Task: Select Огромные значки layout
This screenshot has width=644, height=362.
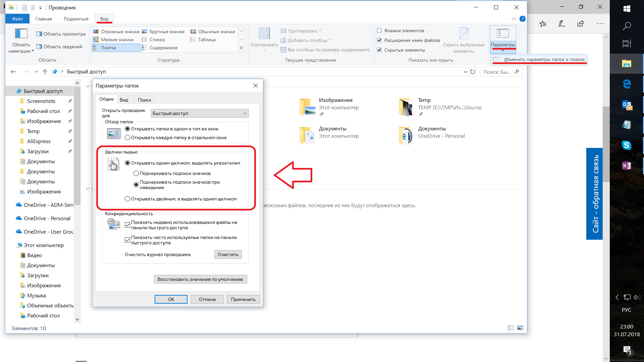Action: click(x=116, y=32)
